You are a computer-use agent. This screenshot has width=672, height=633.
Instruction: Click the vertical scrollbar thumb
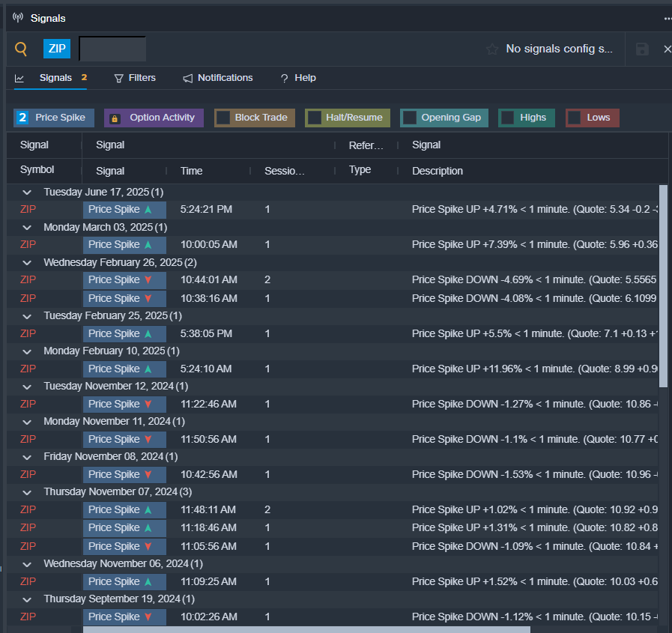[x=663, y=286]
